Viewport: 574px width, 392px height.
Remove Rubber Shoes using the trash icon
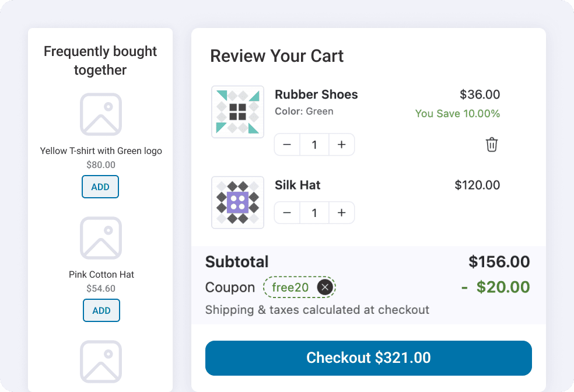point(492,145)
